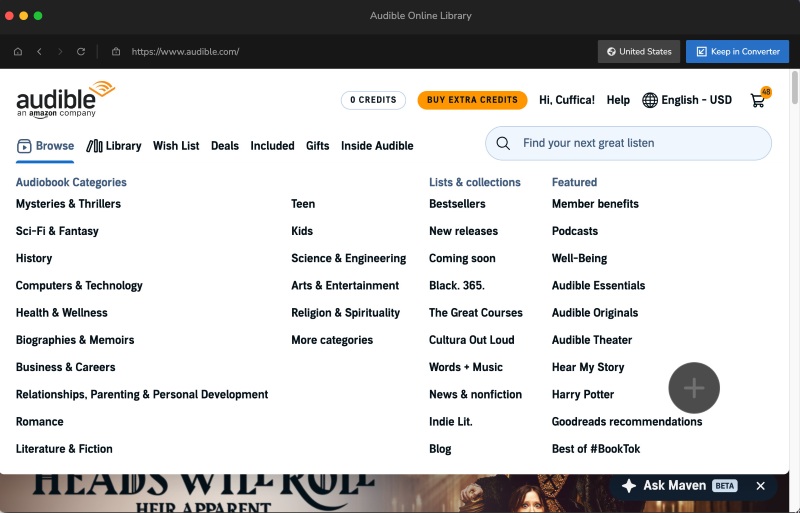This screenshot has width=800, height=513.
Task: Change language via English - USD selector
Action: point(687,100)
